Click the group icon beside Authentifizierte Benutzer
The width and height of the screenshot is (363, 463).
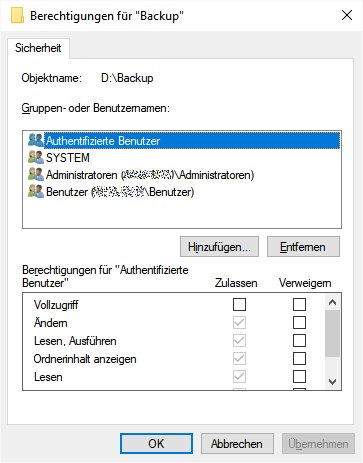click(36, 140)
